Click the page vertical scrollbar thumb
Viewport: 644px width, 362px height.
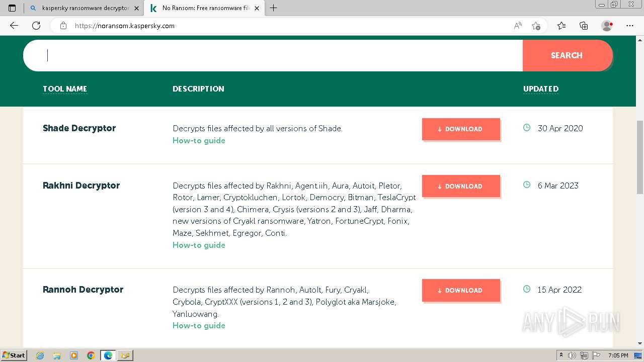640,157
